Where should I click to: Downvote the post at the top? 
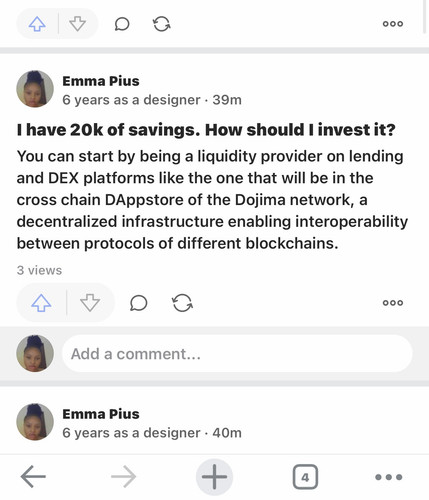click(77, 24)
